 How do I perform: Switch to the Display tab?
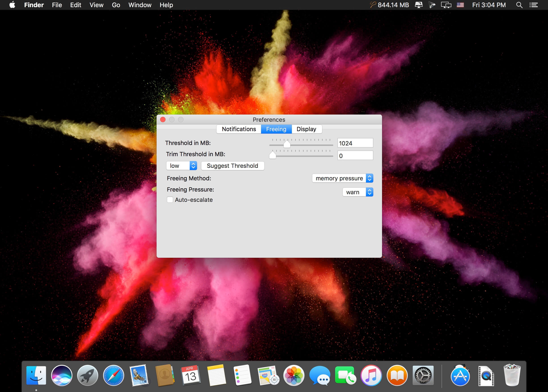point(306,129)
